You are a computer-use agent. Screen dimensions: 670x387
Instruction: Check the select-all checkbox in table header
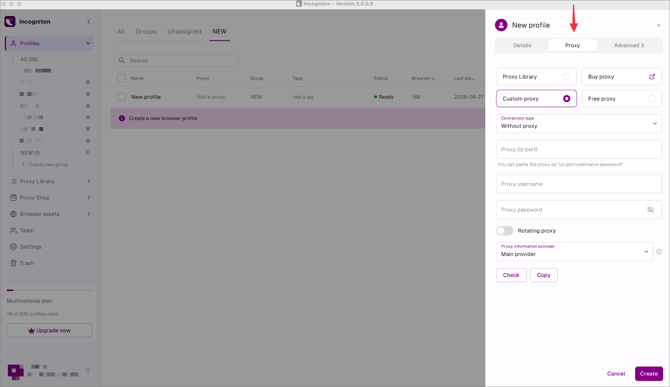click(x=121, y=78)
